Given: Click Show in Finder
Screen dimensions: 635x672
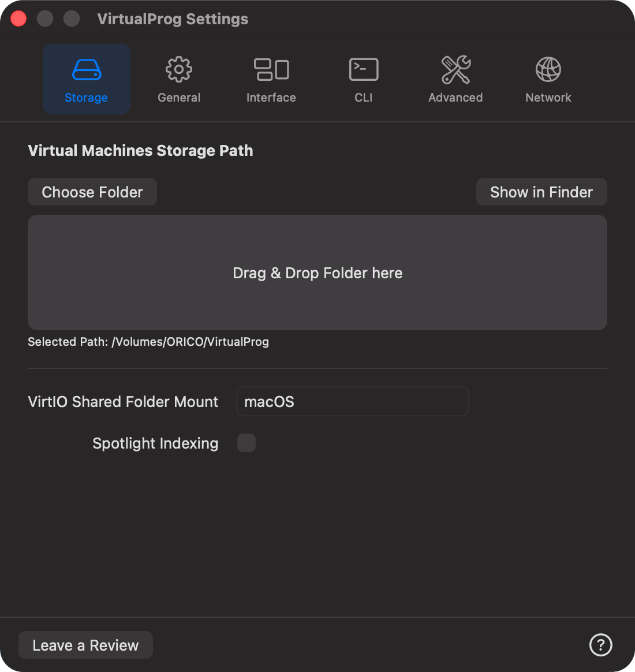Looking at the screenshot, I should pos(541,192).
